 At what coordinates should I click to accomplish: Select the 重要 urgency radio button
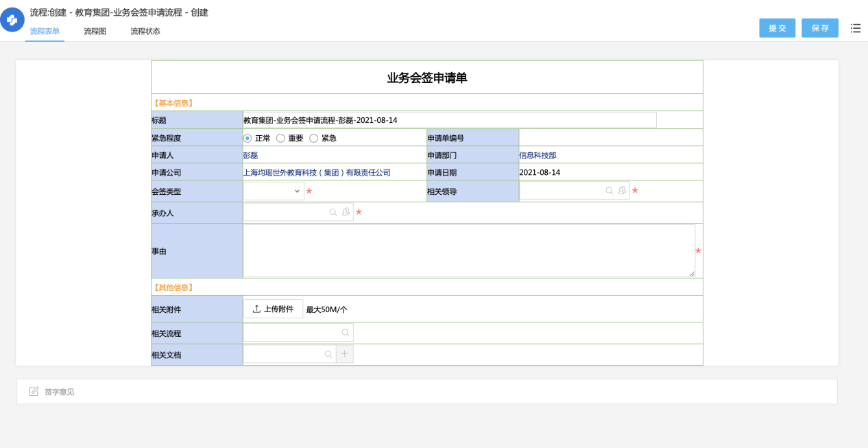(x=280, y=138)
